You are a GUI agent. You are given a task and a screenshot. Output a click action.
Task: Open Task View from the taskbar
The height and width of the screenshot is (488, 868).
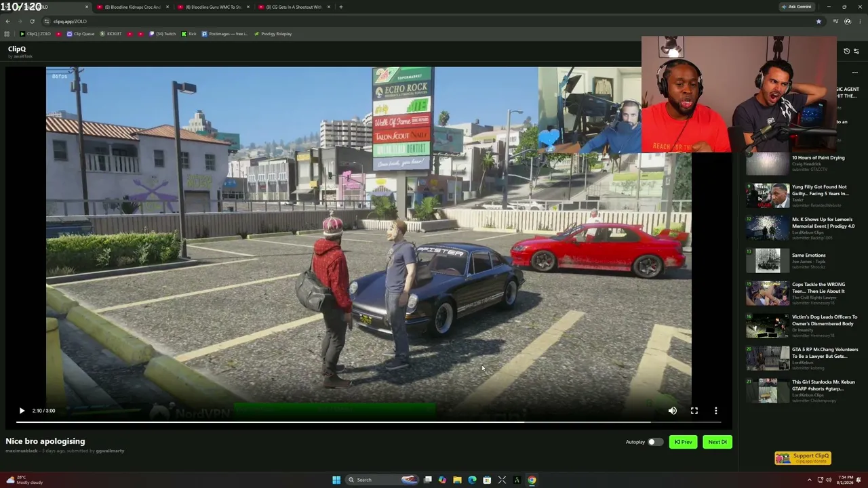[428, 480]
